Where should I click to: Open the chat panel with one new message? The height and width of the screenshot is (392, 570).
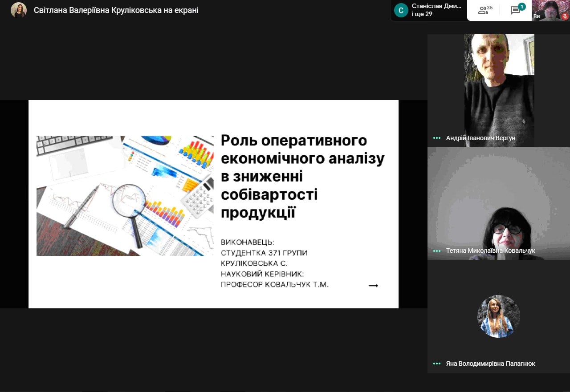click(517, 10)
